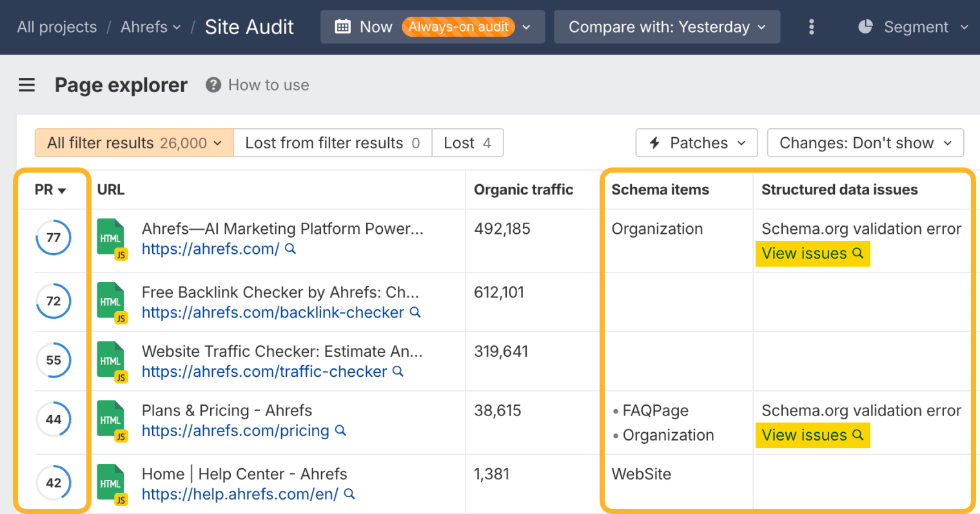Click the Organic traffic column header
The width and height of the screenshot is (980, 514).
tap(524, 190)
